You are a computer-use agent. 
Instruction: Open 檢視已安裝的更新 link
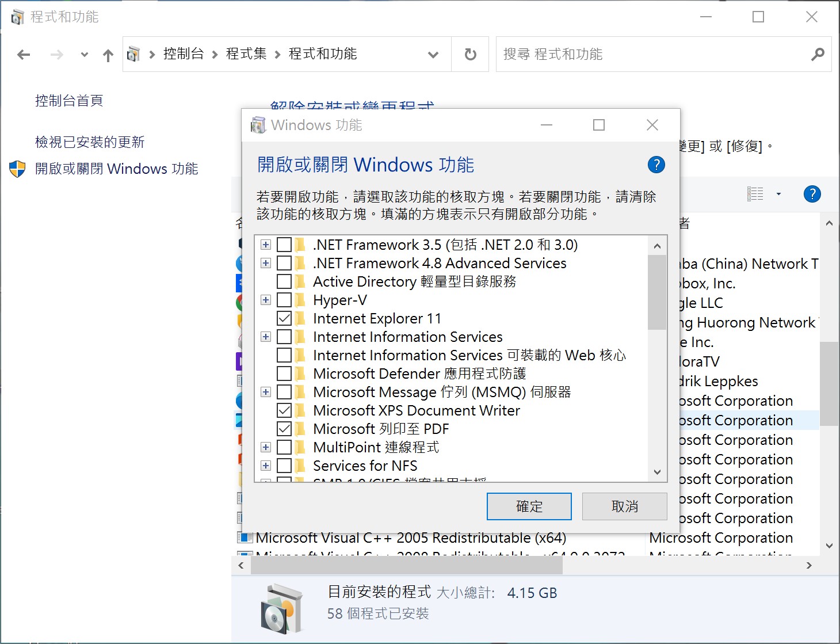pyautogui.click(x=90, y=142)
